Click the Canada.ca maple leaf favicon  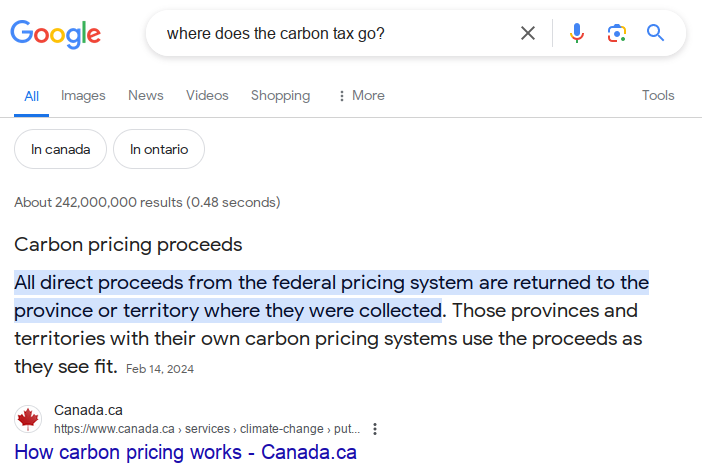point(28,419)
